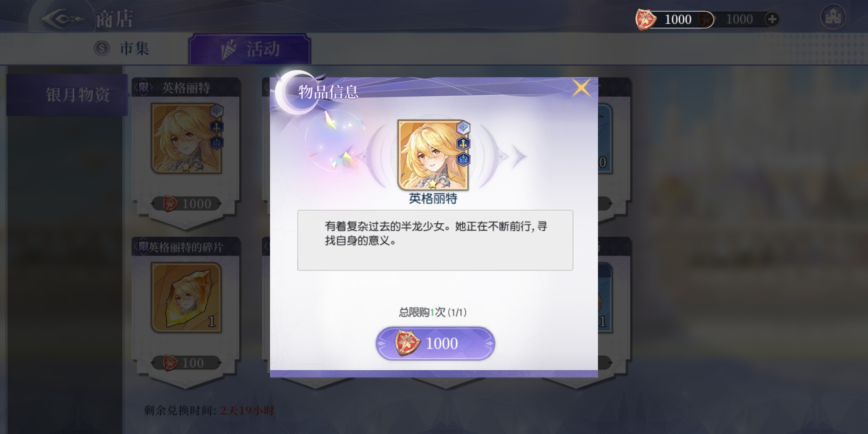Open the castle home icon
Screen dimensions: 868x434
(x=833, y=17)
